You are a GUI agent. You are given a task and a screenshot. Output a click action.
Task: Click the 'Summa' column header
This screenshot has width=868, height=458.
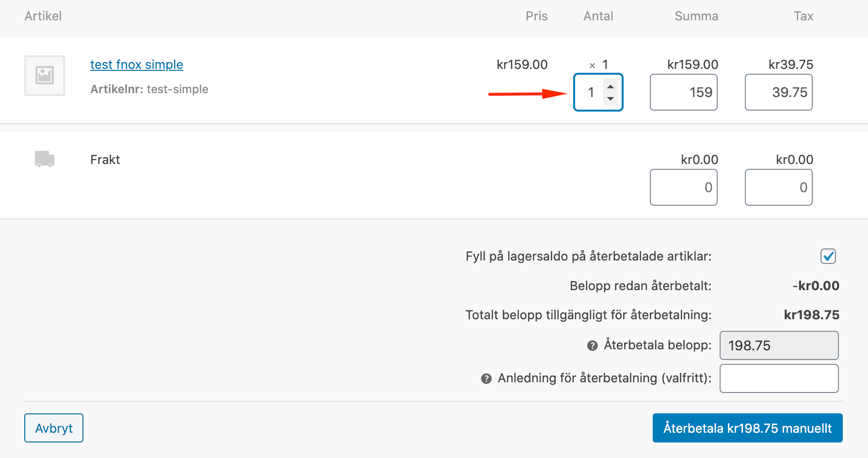click(x=696, y=16)
